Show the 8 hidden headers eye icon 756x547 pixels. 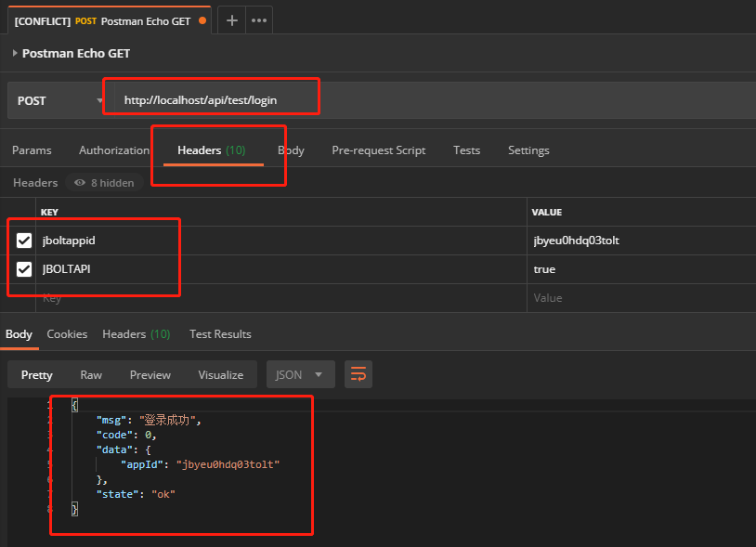click(x=80, y=183)
